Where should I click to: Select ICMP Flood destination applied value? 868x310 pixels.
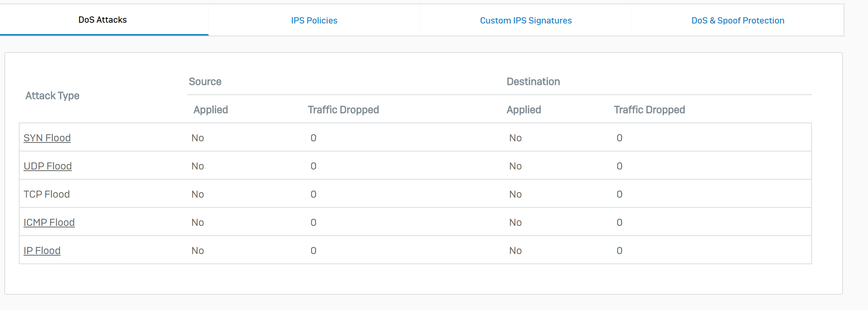pyautogui.click(x=515, y=222)
